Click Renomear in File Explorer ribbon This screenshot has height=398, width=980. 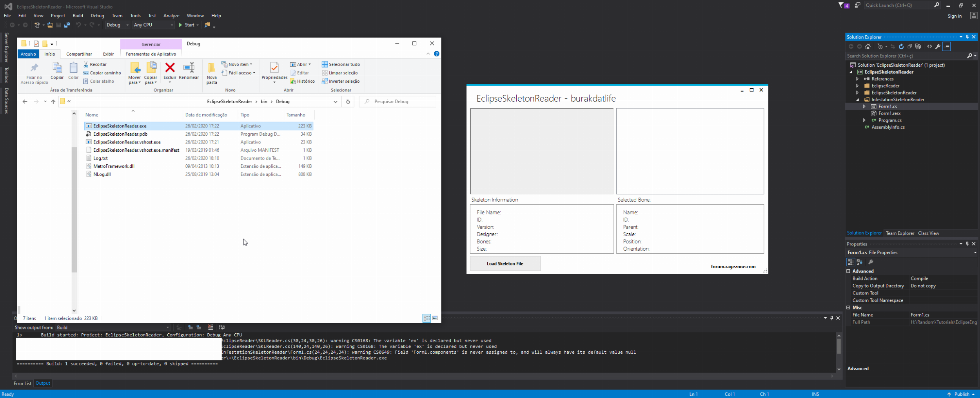point(189,71)
